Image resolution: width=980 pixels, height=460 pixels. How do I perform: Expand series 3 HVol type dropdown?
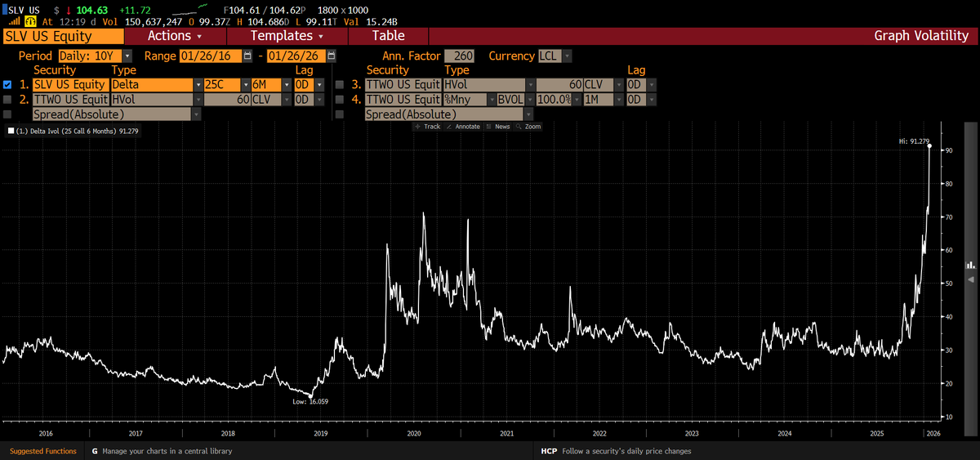click(x=529, y=84)
